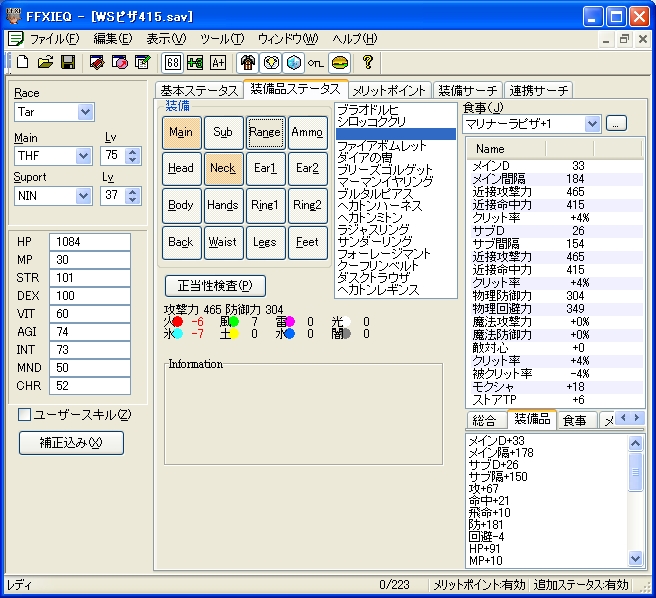The height and width of the screenshot is (598, 656).
Task: Open the 編集(E) menu
Action: (x=113, y=39)
